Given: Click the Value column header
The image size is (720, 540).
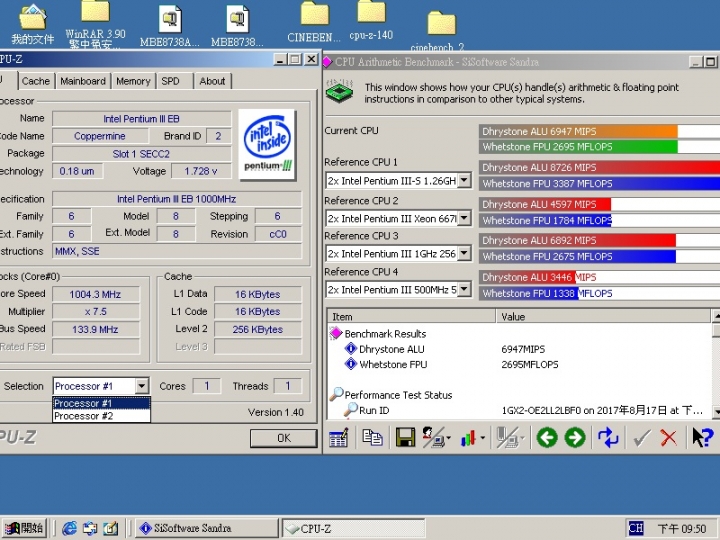Looking at the screenshot, I should [603, 316].
